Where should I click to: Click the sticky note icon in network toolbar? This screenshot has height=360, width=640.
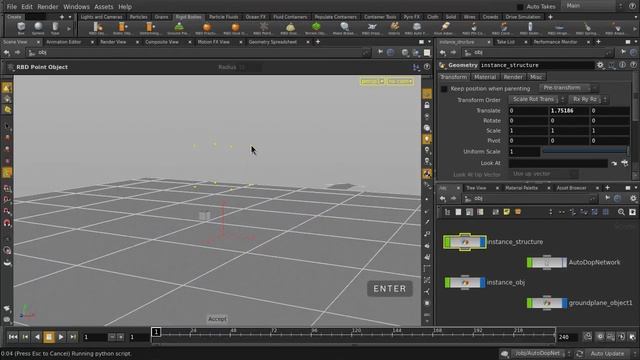[507, 212]
